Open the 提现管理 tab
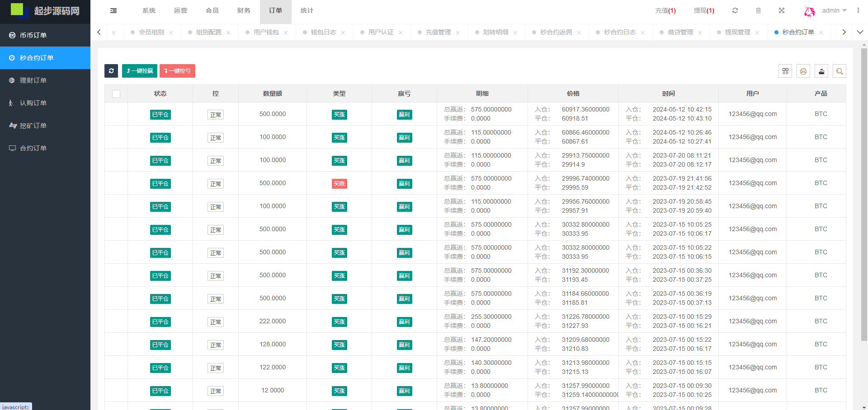Viewport: 868px width, 410px height. pyautogui.click(x=737, y=33)
